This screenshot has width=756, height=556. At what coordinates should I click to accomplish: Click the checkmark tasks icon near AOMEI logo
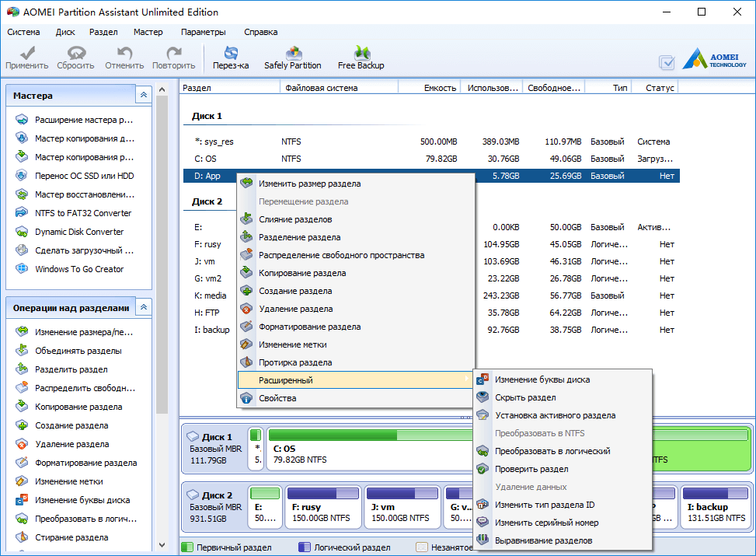click(x=667, y=61)
